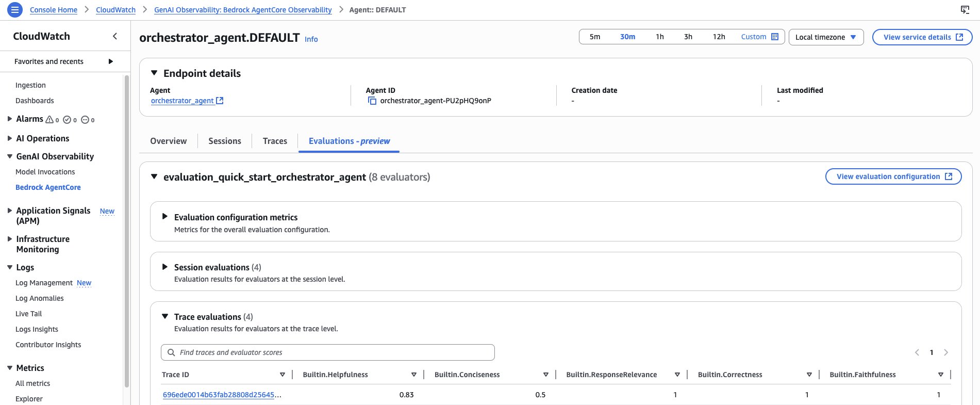Screen dimensions: 980x405
Task: Sort the Trace ID column
Action: point(282,375)
